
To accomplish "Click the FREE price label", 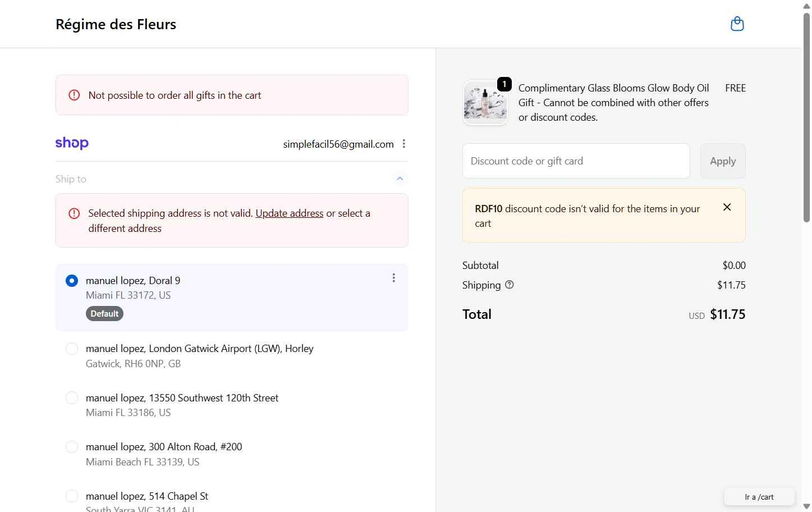I will coord(735,88).
